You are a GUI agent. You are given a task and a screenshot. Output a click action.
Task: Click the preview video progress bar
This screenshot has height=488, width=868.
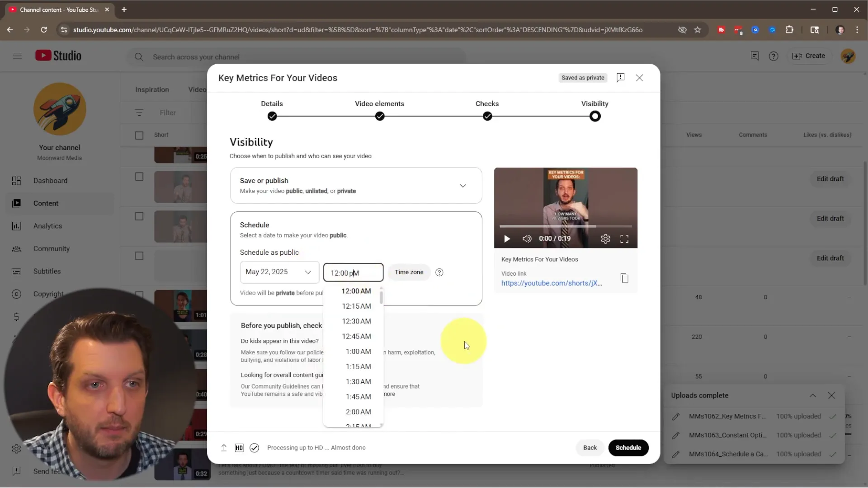point(566,226)
